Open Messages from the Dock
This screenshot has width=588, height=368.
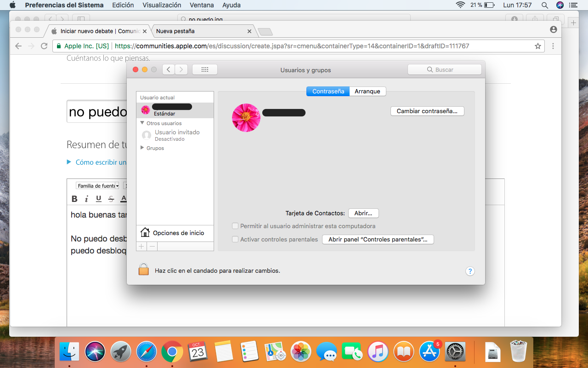tap(327, 352)
